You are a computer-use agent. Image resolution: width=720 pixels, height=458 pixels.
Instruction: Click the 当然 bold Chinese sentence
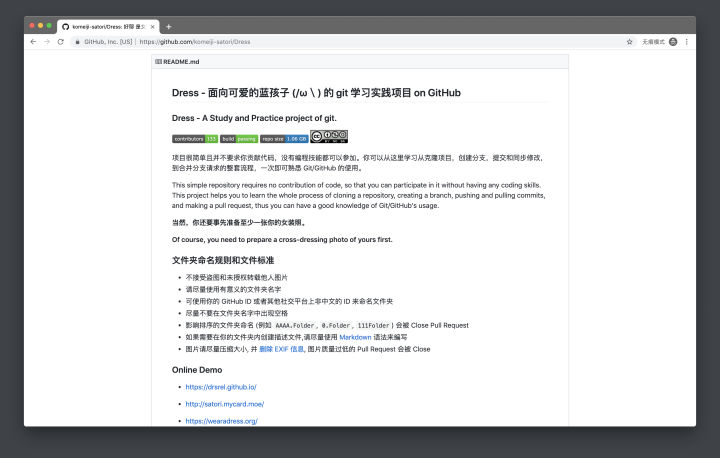239,222
